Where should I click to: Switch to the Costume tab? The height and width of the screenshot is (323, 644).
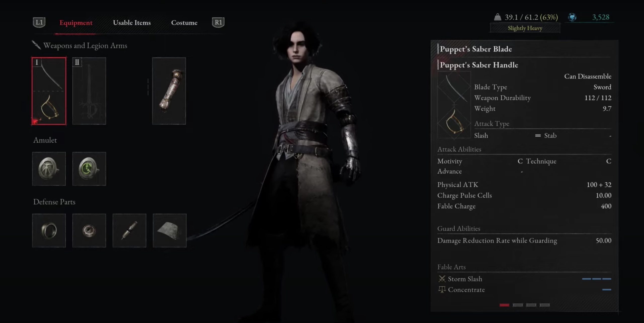(184, 22)
